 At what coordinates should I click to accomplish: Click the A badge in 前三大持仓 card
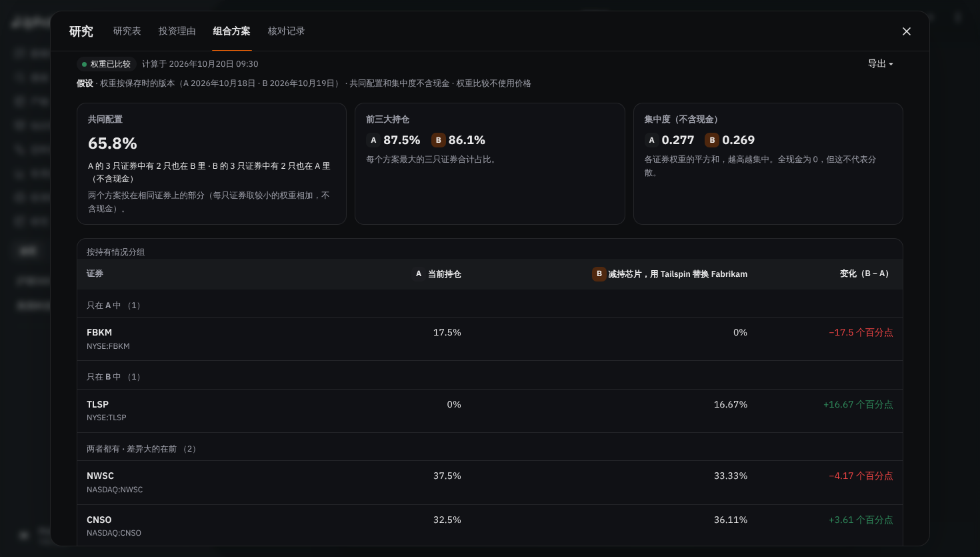(x=373, y=140)
